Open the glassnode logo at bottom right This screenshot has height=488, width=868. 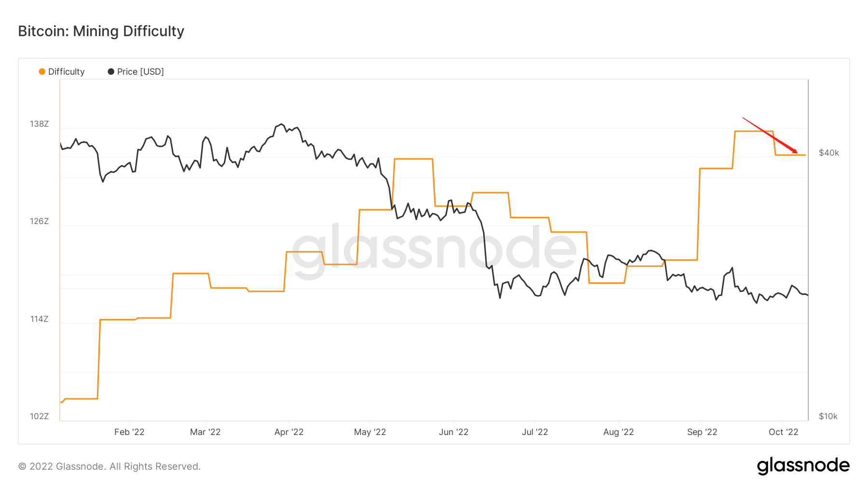[x=803, y=466]
